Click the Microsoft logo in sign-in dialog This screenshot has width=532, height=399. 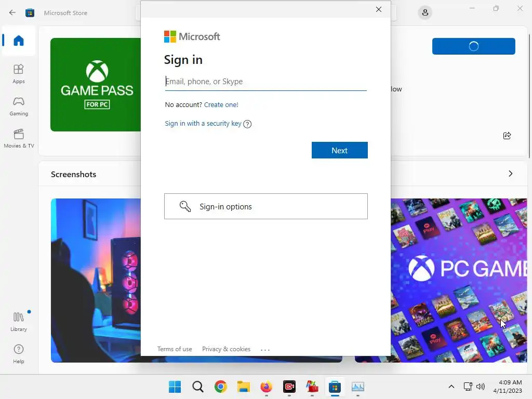(x=192, y=37)
